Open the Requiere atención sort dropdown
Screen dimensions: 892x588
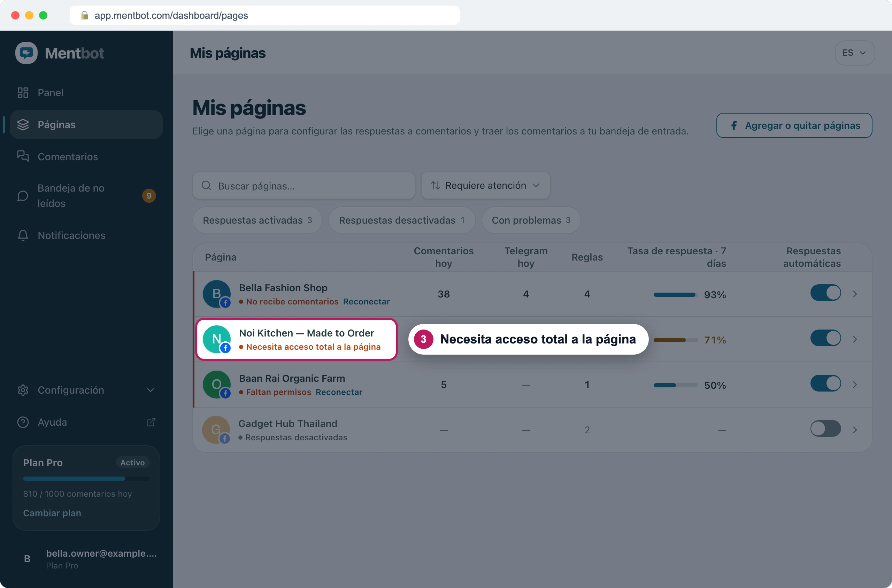pos(485,185)
